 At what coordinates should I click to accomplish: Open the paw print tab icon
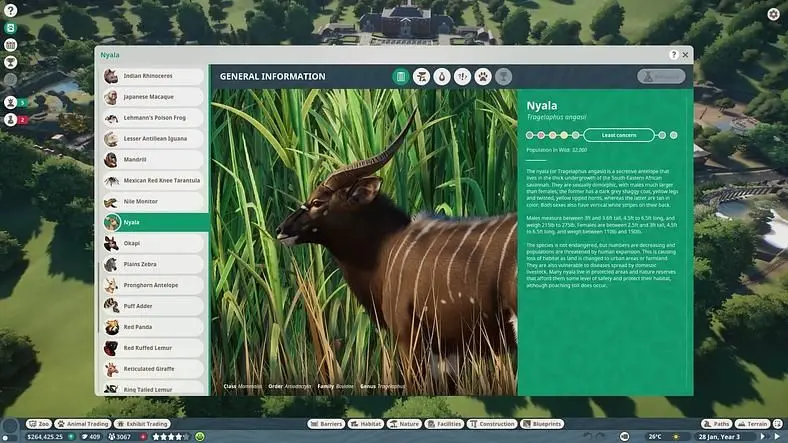pos(483,77)
